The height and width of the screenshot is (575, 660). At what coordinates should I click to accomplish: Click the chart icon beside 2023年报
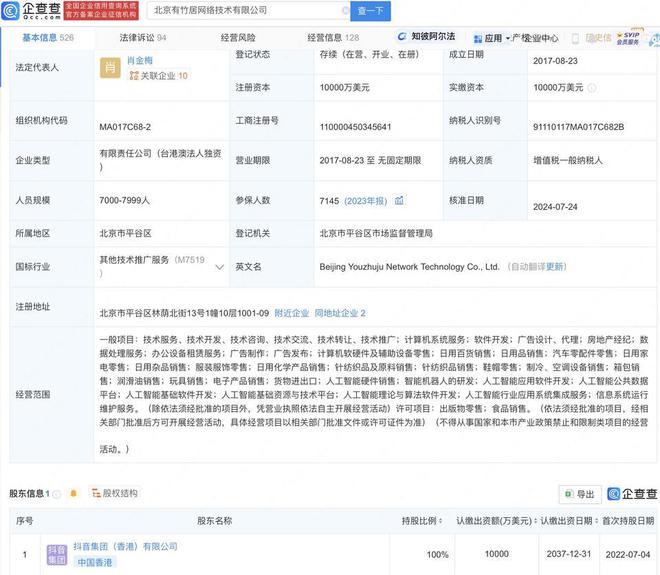coord(399,200)
